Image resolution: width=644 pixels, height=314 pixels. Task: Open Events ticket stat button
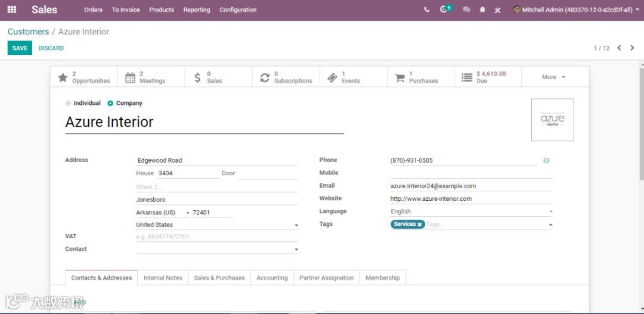pos(353,77)
